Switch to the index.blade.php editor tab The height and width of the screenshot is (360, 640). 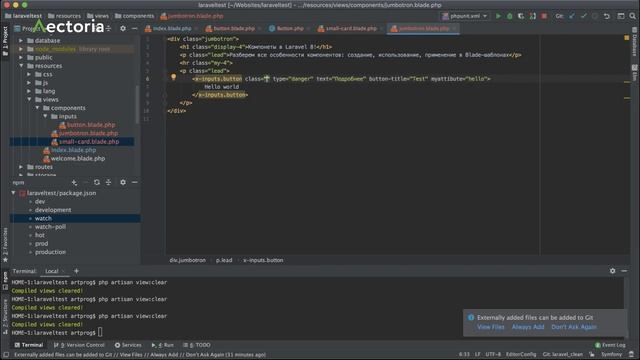pos(171,28)
